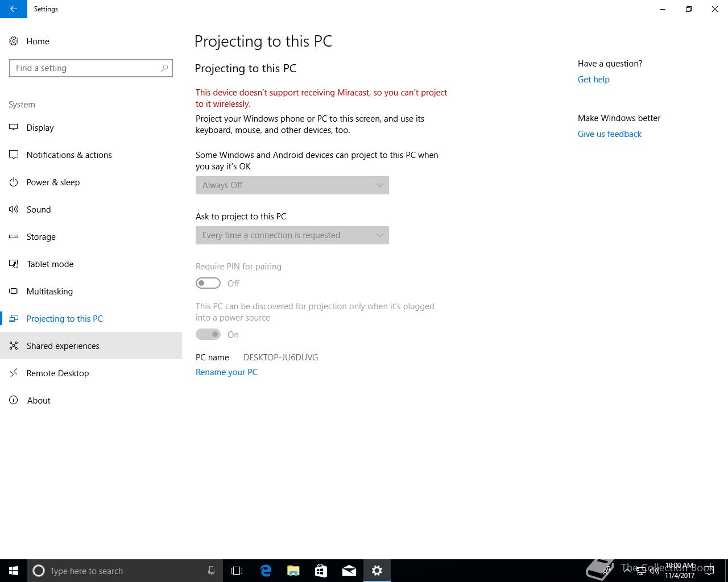This screenshot has height=582, width=728.
Task: Toggle the Require PIN for pairing switch
Action: coord(208,283)
